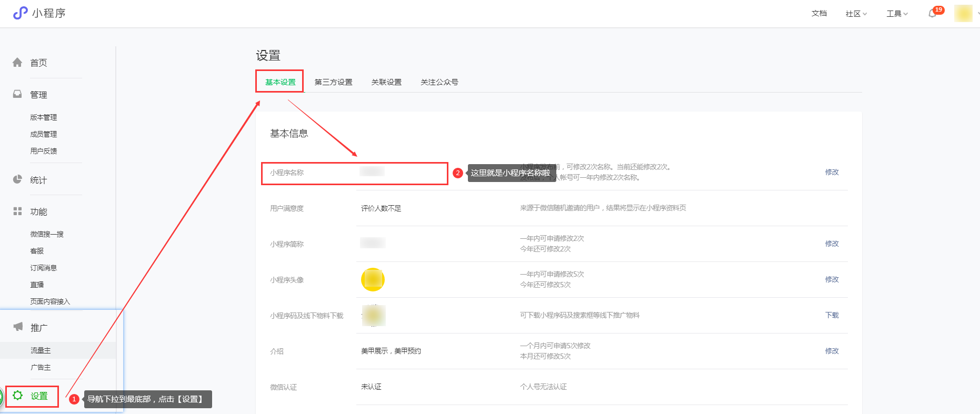Click the 用户满意度 label

click(x=287, y=208)
